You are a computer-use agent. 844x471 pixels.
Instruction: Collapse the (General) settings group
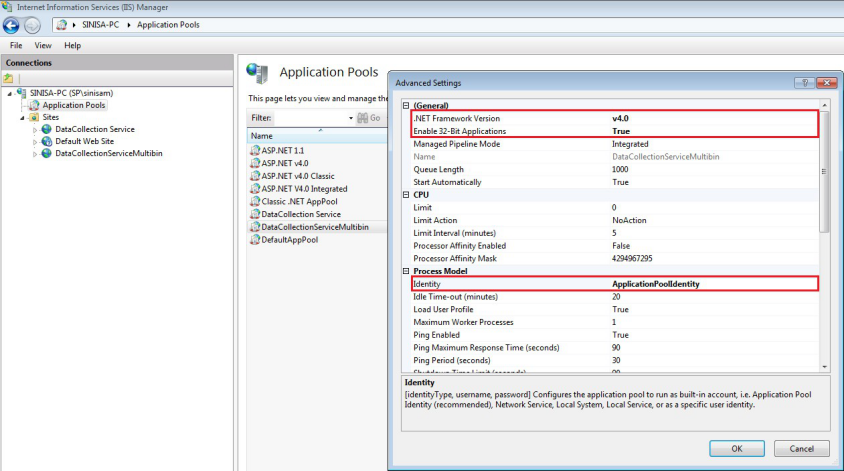pos(406,106)
